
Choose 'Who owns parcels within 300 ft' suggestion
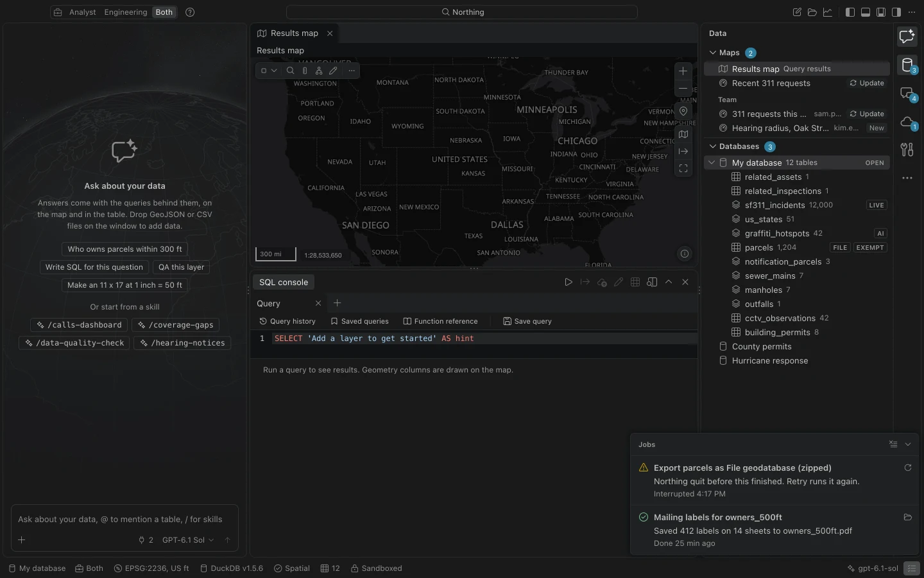125,249
